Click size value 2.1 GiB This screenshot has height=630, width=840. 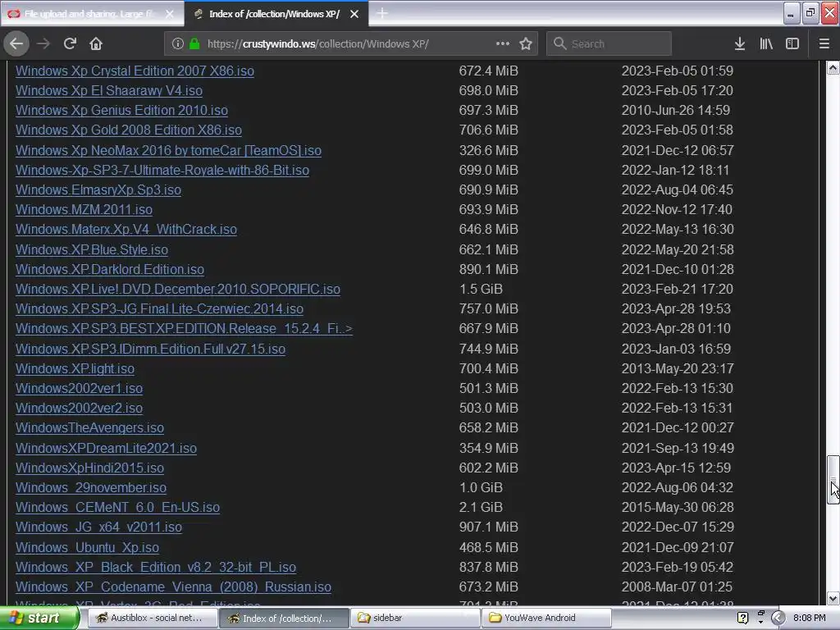pos(481,507)
